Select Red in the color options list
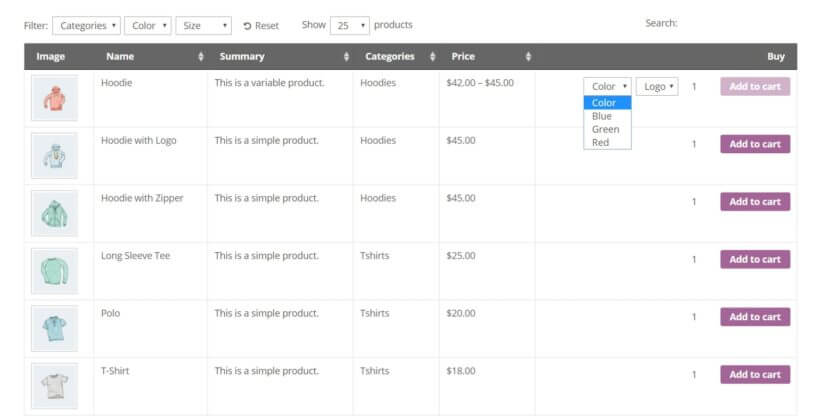 pyautogui.click(x=608, y=142)
